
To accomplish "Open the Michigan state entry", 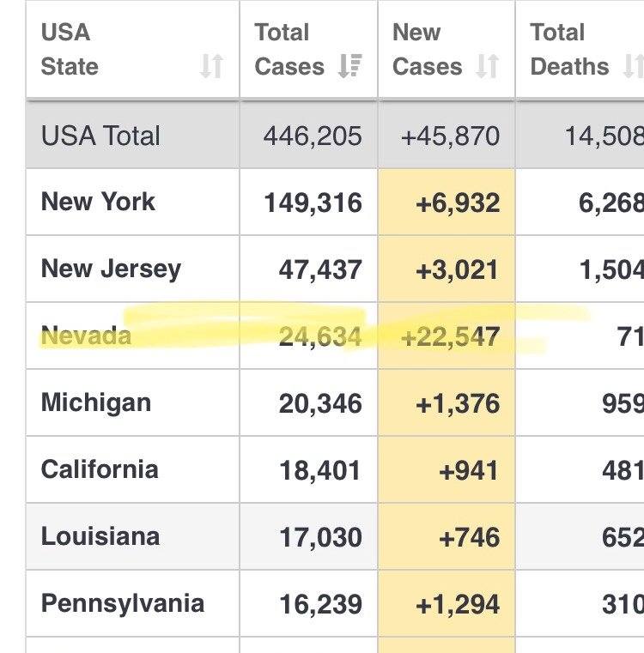I will 96,403.
